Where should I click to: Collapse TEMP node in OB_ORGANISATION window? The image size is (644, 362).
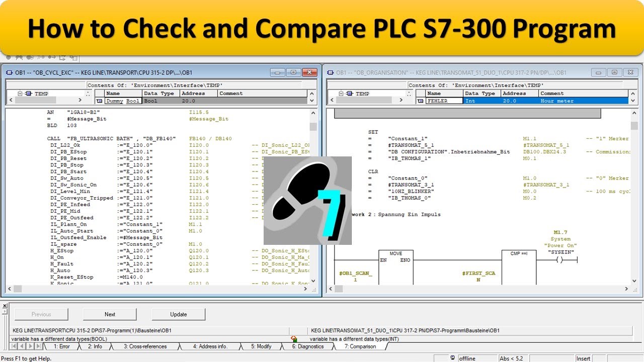coord(341,94)
